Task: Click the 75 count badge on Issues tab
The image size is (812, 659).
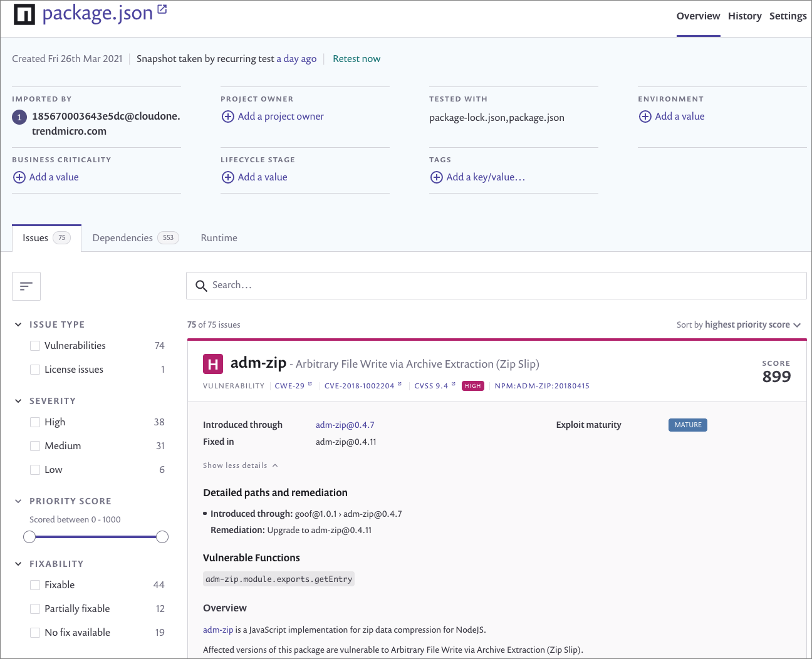Action: coord(61,238)
